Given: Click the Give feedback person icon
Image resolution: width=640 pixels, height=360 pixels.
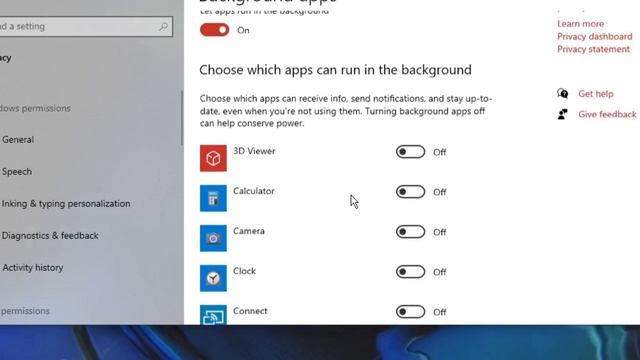Looking at the screenshot, I should click(x=562, y=114).
